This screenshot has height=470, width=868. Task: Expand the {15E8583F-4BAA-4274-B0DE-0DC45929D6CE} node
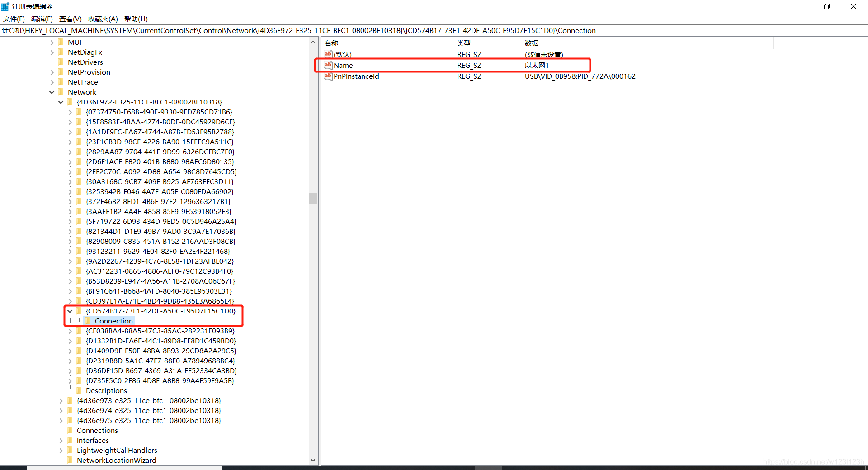(x=70, y=122)
